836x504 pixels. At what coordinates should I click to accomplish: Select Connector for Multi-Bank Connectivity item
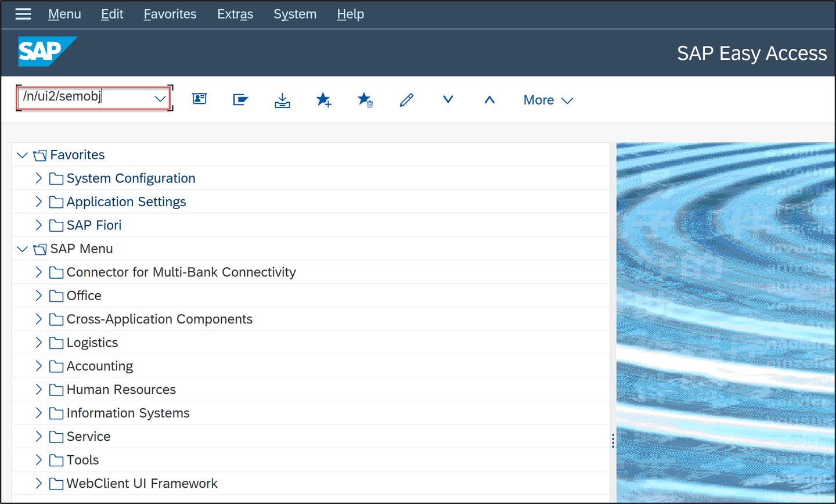[181, 272]
